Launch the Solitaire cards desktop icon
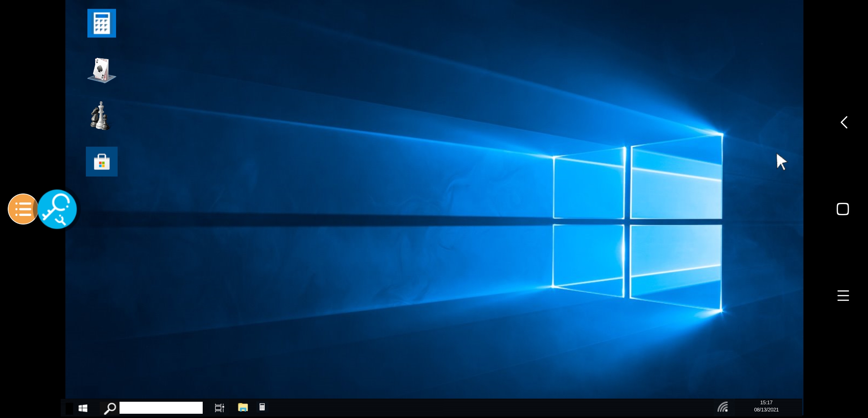This screenshot has width=868, height=418. (102, 70)
